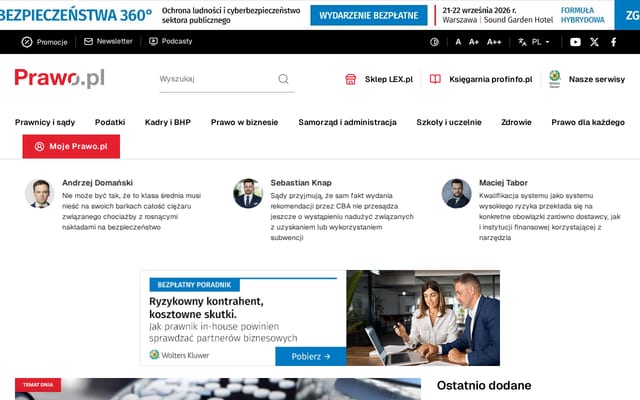
Task: Open Maciej Tabor's portrait photo
Action: click(x=456, y=193)
